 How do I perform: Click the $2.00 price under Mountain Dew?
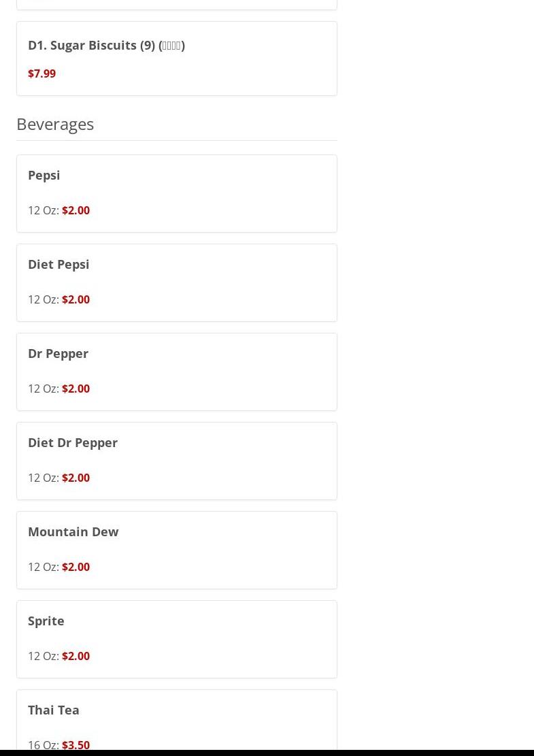point(76,567)
